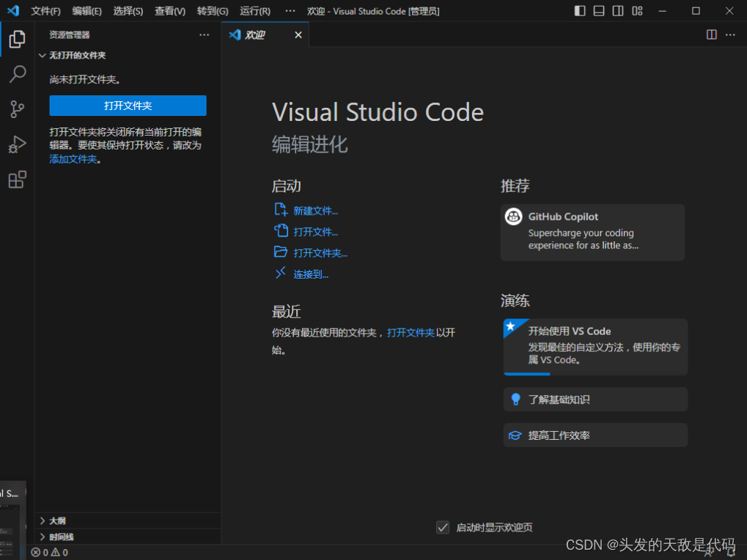Click the VS Code logo in title bar
Screen dimensions: 747x560
pos(13,10)
